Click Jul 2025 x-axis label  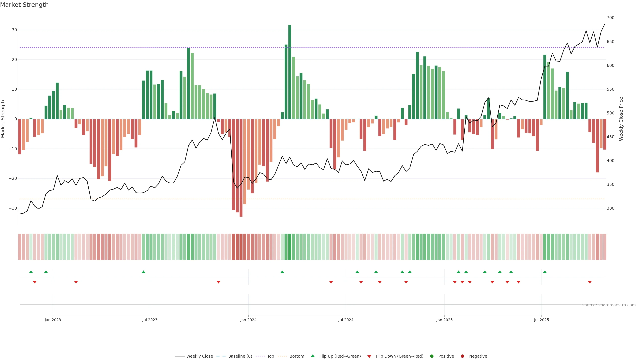click(541, 320)
